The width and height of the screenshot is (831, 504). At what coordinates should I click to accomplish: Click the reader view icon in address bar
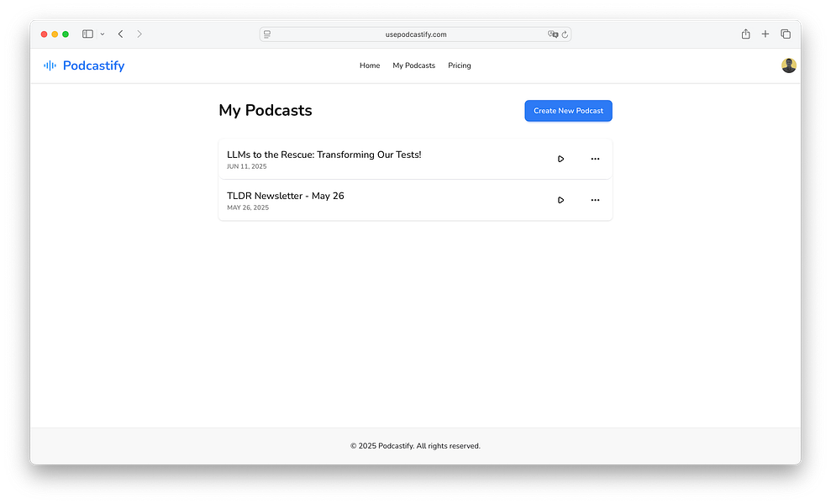pos(267,34)
